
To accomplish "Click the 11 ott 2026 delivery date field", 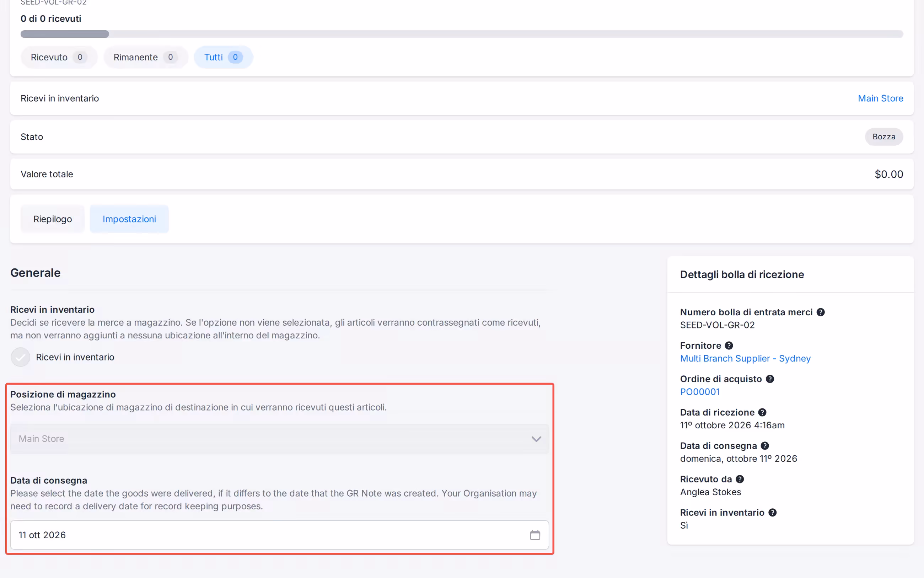I will click(x=279, y=535).
